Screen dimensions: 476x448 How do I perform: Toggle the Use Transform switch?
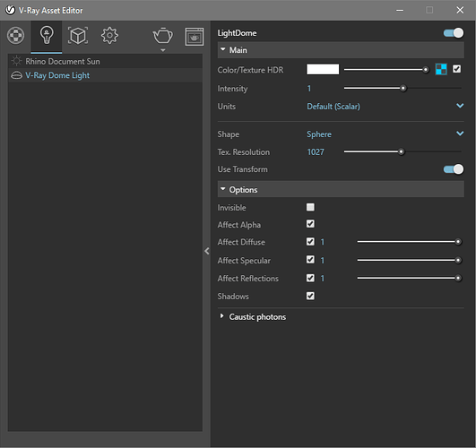pos(454,169)
